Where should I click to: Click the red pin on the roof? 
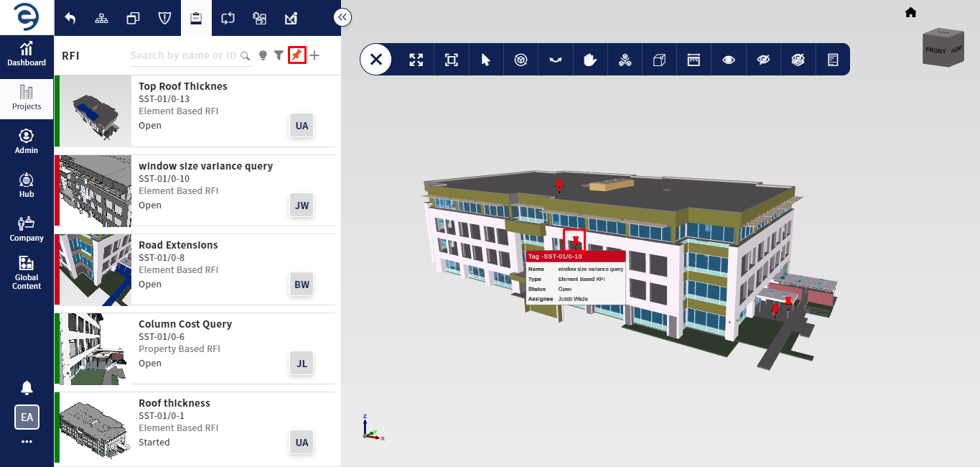click(x=559, y=186)
